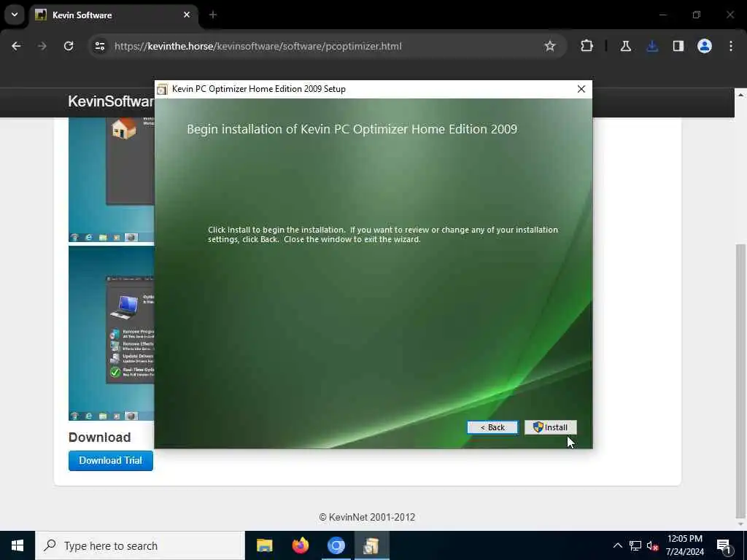Viewport: 747px width, 560px height.
Task: Click the browser back arrow
Action: (x=16, y=46)
